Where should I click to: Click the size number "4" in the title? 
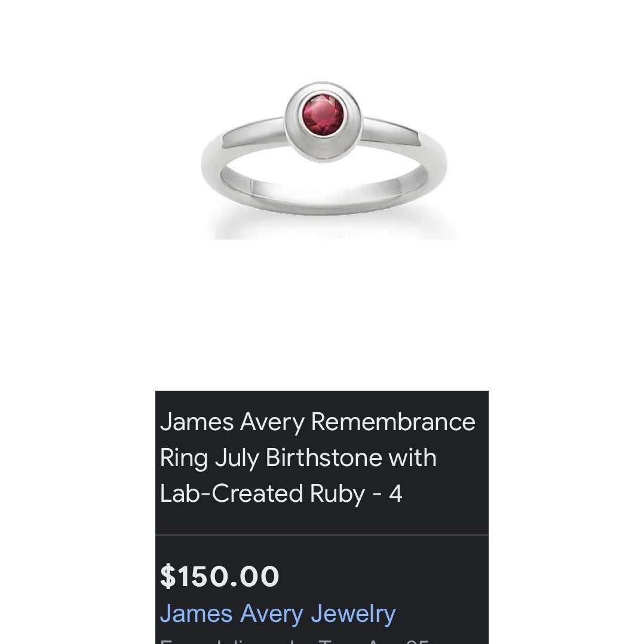pos(395,493)
